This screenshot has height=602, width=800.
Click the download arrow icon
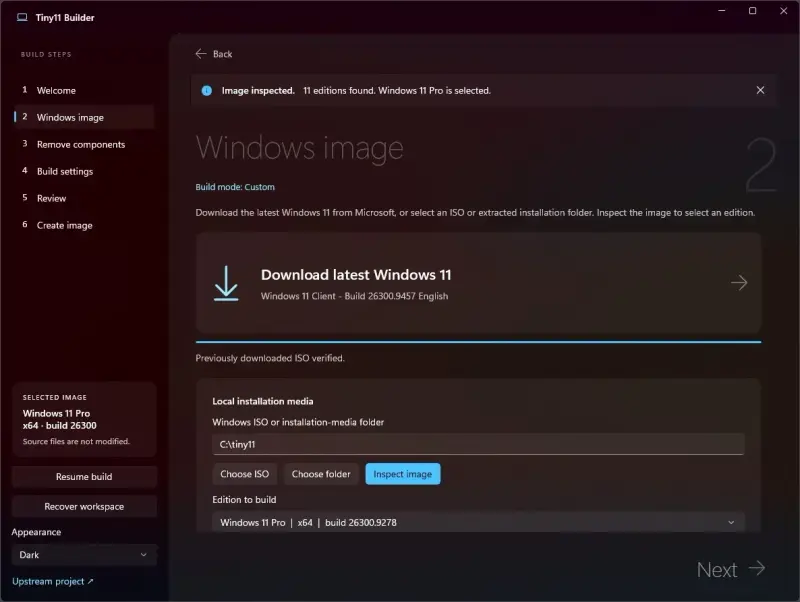pyautogui.click(x=226, y=283)
